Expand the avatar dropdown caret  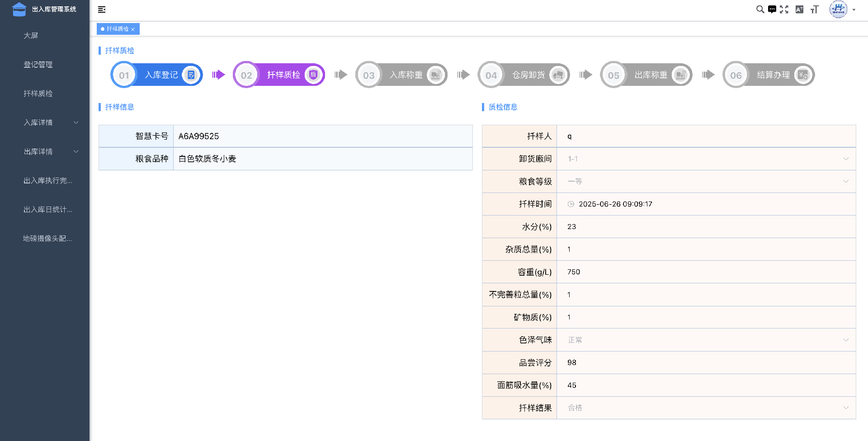854,10
